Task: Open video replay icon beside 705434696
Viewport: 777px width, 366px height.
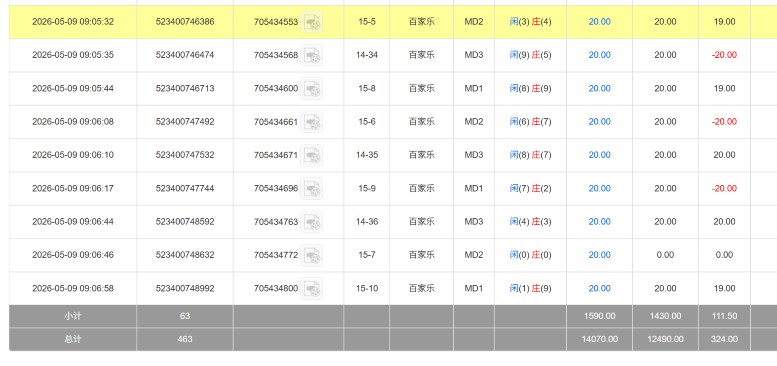Action: point(312,188)
